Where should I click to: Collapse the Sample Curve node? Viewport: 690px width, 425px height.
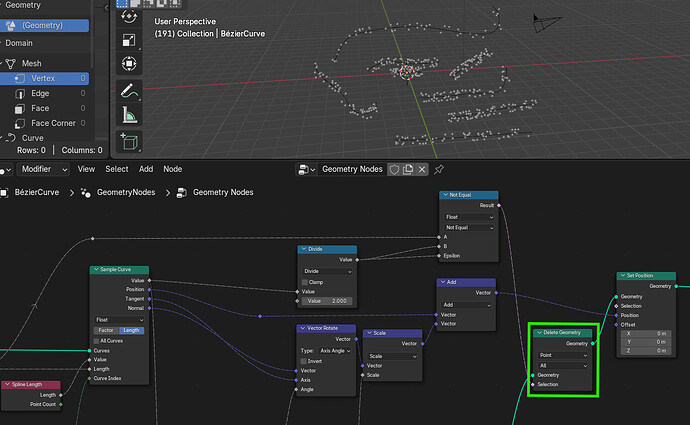[x=96, y=269]
